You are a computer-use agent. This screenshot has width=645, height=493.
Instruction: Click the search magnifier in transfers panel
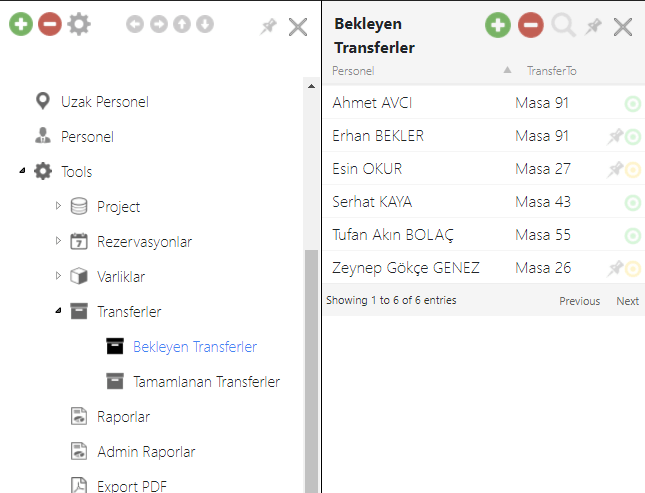coord(564,26)
